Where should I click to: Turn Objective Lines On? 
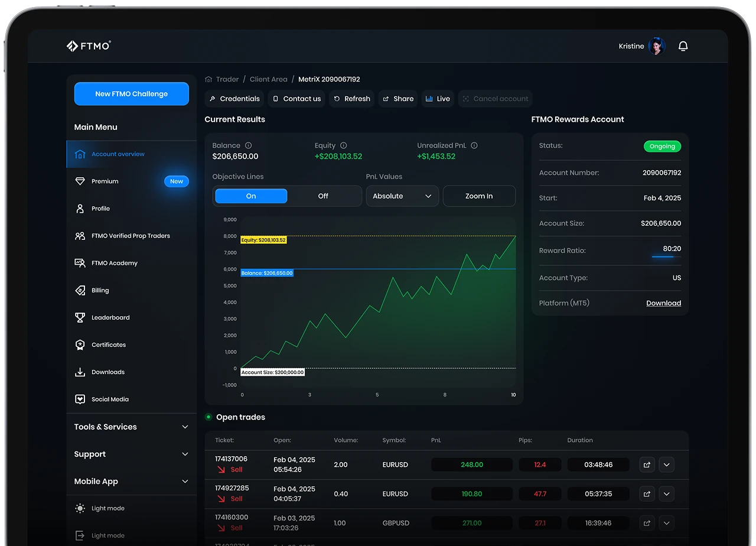coord(251,196)
